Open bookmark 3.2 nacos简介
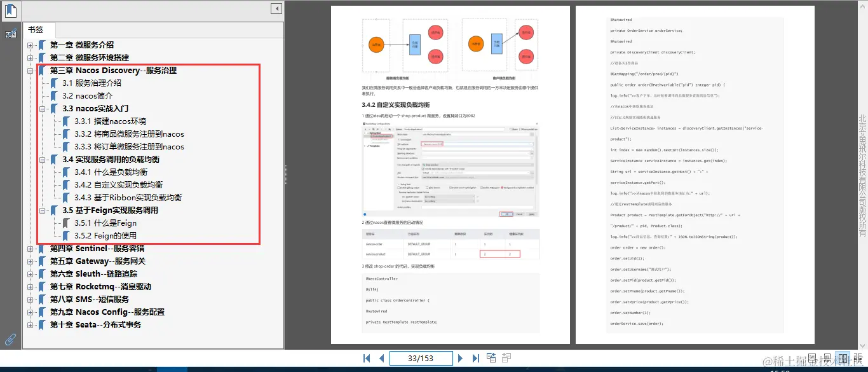Screen dimensions: 868x372 pos(87,96)
